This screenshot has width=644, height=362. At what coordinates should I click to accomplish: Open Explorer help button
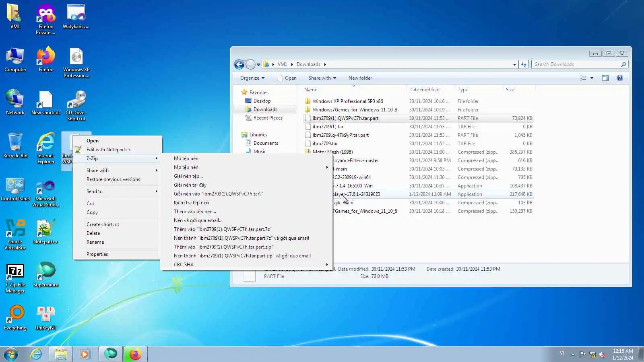pyautogui.click(x=620, y=78)
